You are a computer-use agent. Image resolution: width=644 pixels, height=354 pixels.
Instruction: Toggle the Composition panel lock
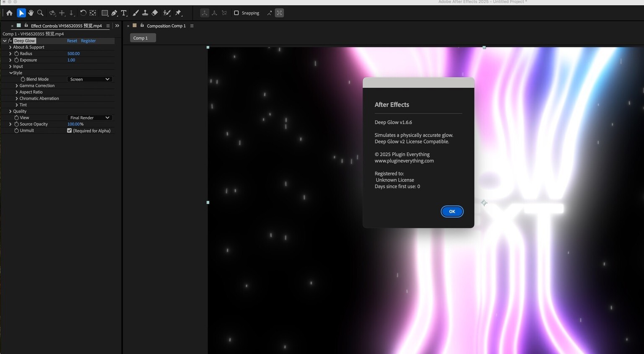click(142, 25)
